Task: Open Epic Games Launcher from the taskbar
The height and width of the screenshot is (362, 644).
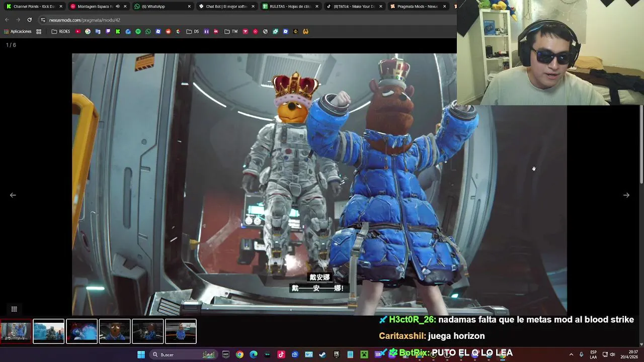Action: point(336,354)
